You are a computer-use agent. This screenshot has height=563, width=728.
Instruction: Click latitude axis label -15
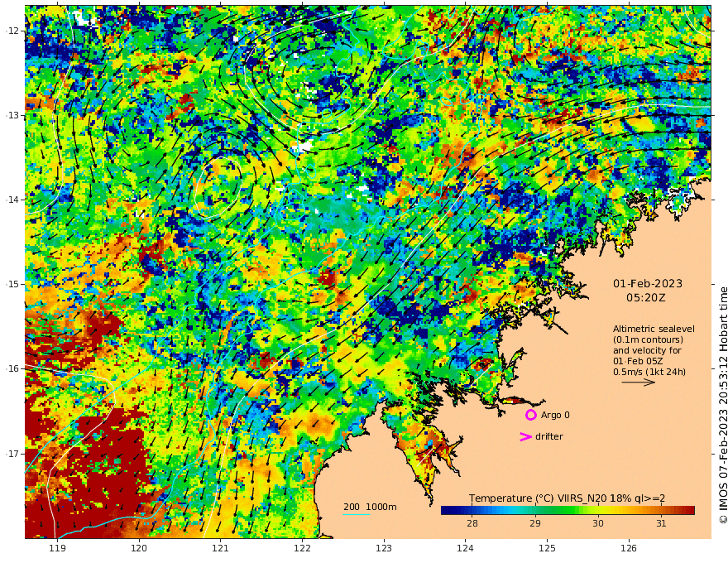12,285
